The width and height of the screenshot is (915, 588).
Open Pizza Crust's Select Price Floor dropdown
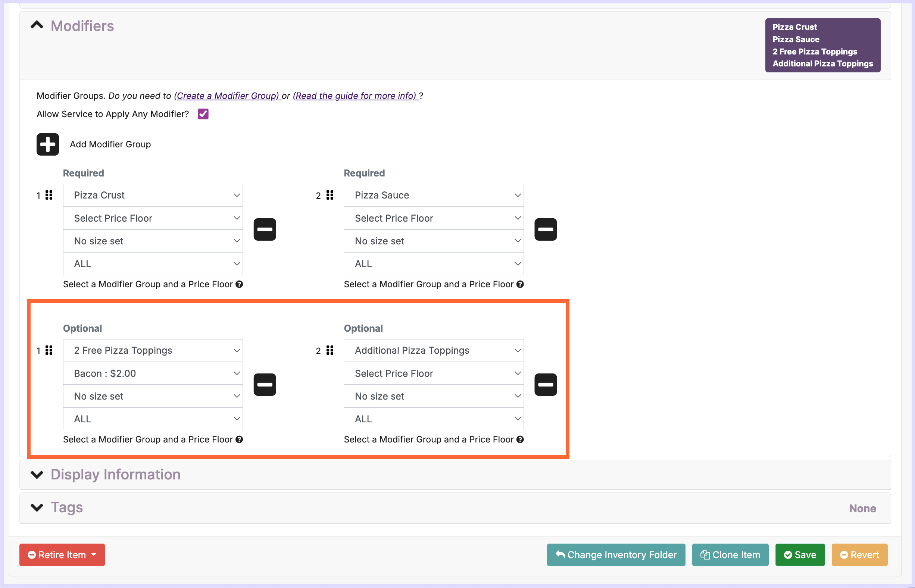coord(153,218)
